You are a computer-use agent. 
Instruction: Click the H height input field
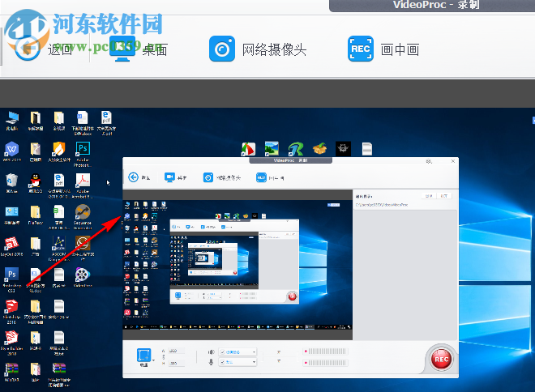[176, 364]
